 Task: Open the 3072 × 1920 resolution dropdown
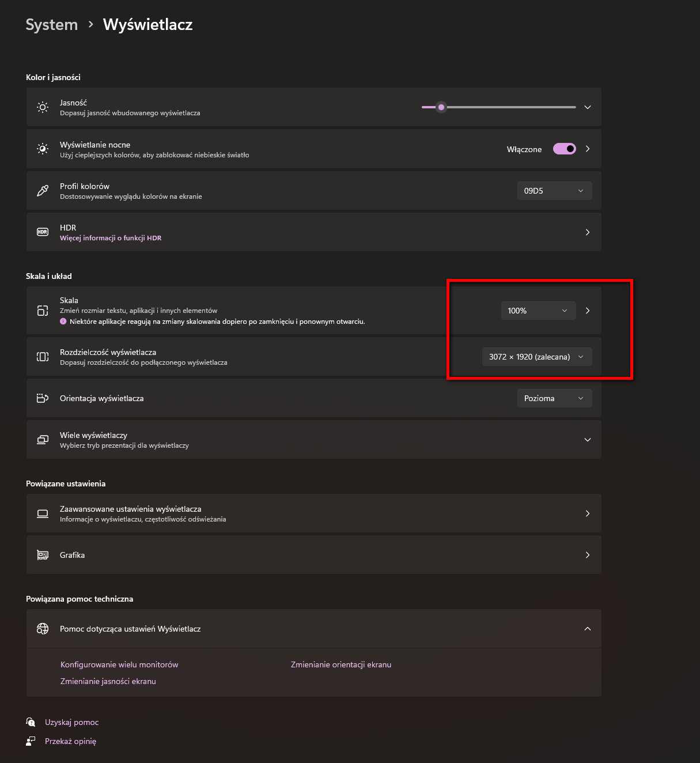click(536, 357)
